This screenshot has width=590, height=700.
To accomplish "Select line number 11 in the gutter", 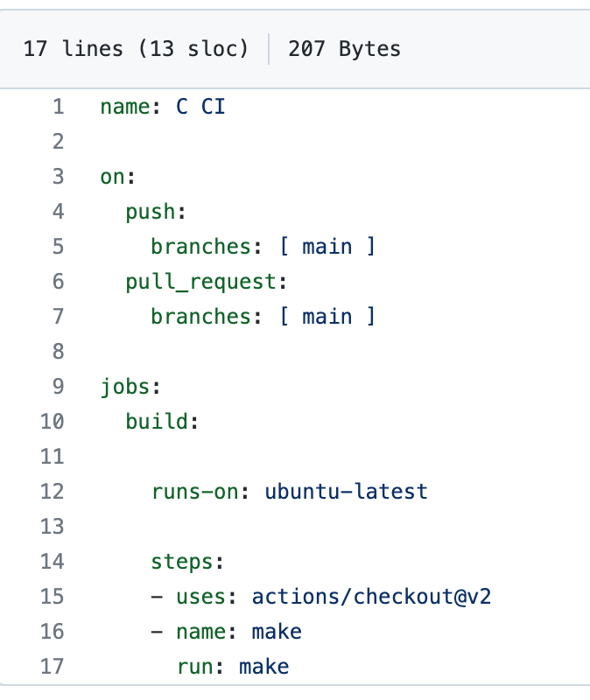I will (x=53, y=457).
